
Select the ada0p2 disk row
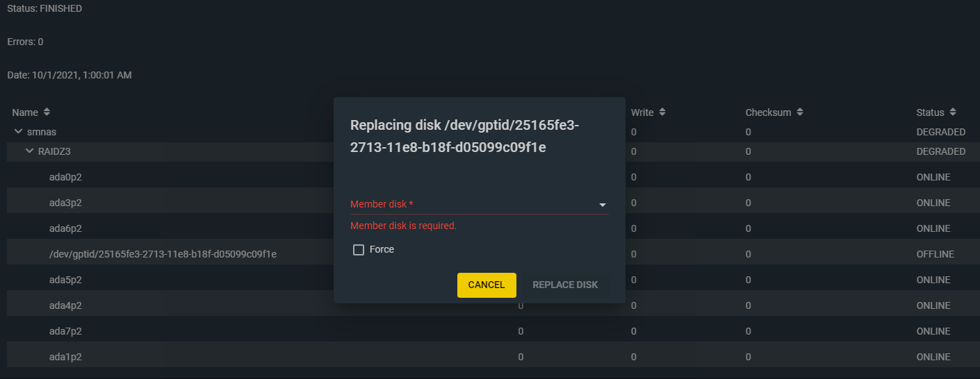coord(65,177)
